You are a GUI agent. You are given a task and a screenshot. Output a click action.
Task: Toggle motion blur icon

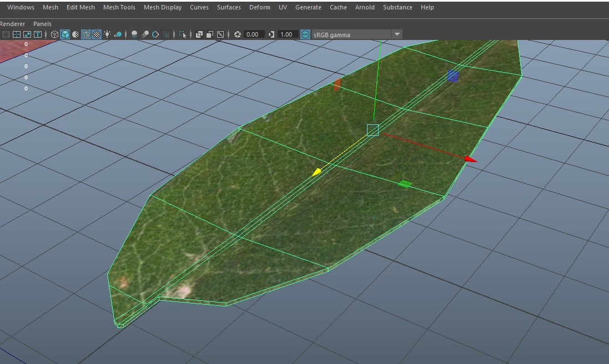pyautogui.click(x=145, y=34)
